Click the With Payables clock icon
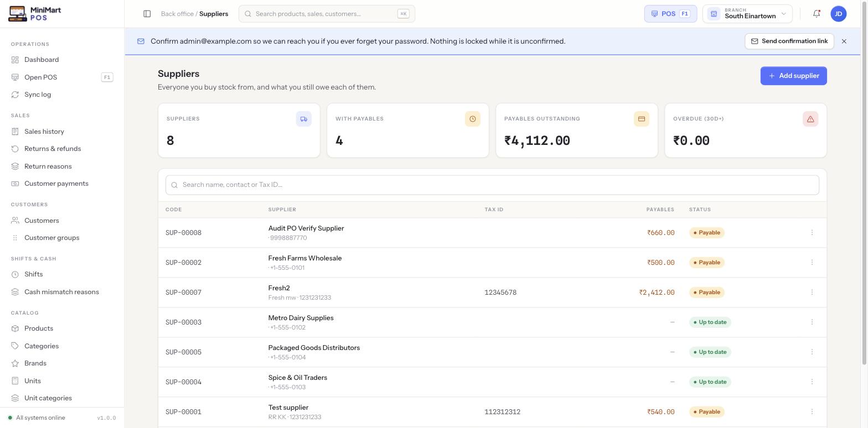The height and width of the screenshot is (428, 868). click(x=473, y=119)
